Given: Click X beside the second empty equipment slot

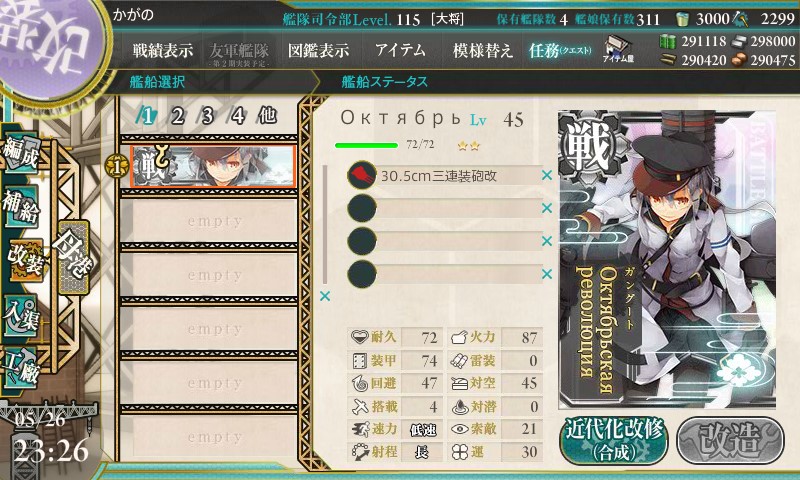Looking at the screenshot, I should coord(546,241).
